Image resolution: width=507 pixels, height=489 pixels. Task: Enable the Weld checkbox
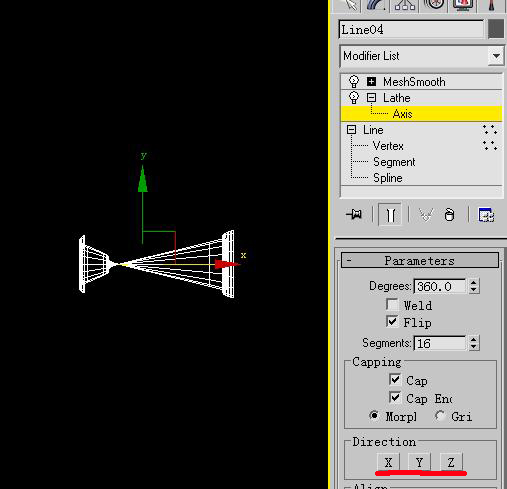(x=392, y=304)
